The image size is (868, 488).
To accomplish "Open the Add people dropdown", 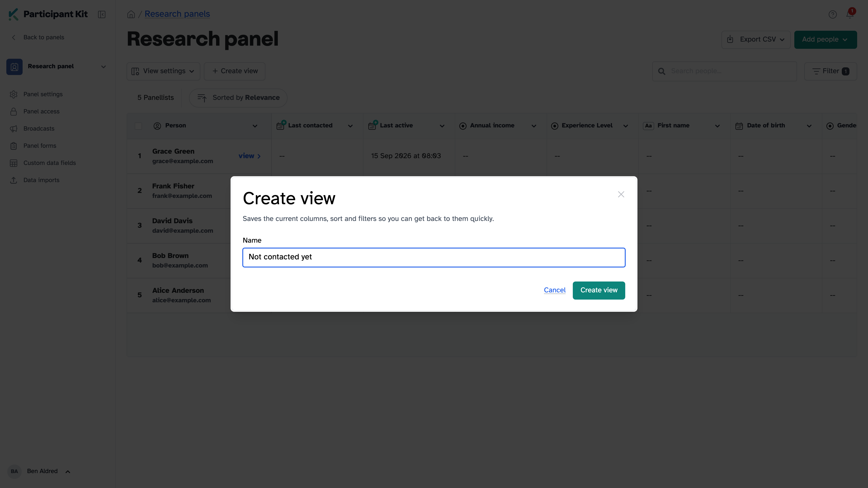I will point(825,39).
